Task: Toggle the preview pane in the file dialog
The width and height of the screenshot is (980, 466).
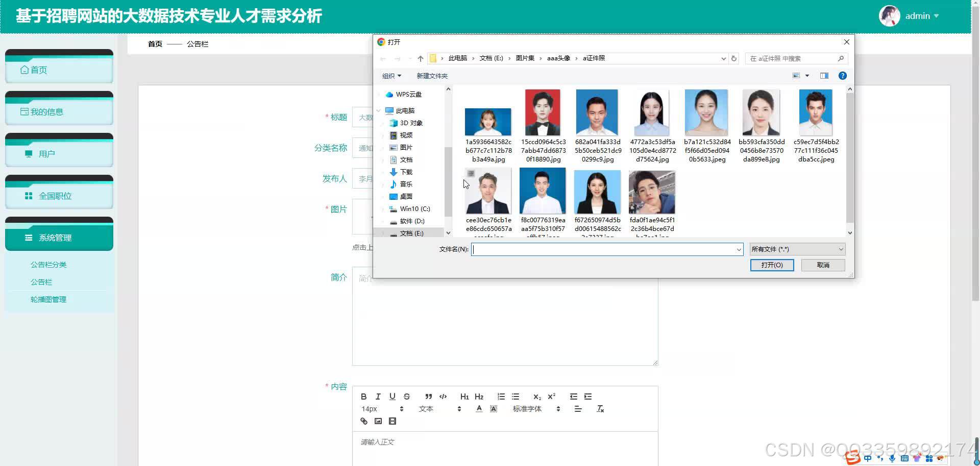Action: tap(824, 75)
